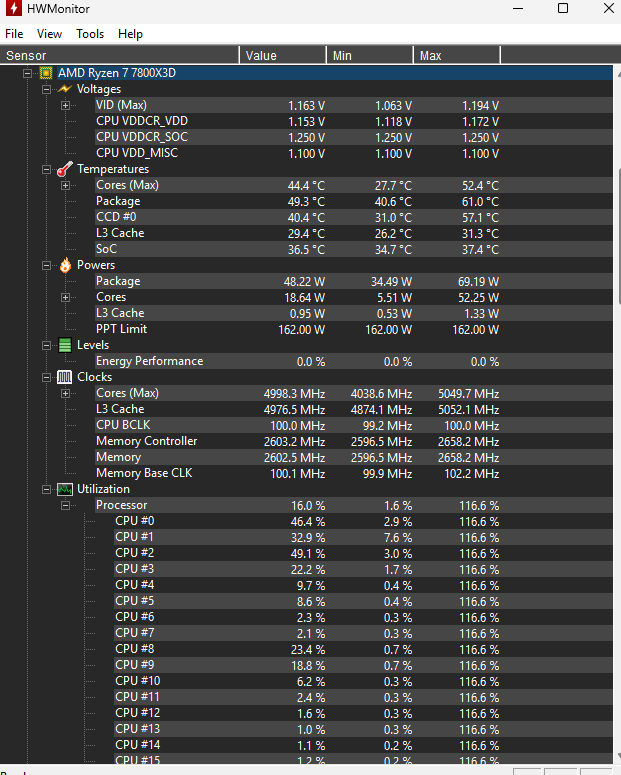
Task: Click the 5052.1 MHz L3 Cache max value
Action: [468, 410]
